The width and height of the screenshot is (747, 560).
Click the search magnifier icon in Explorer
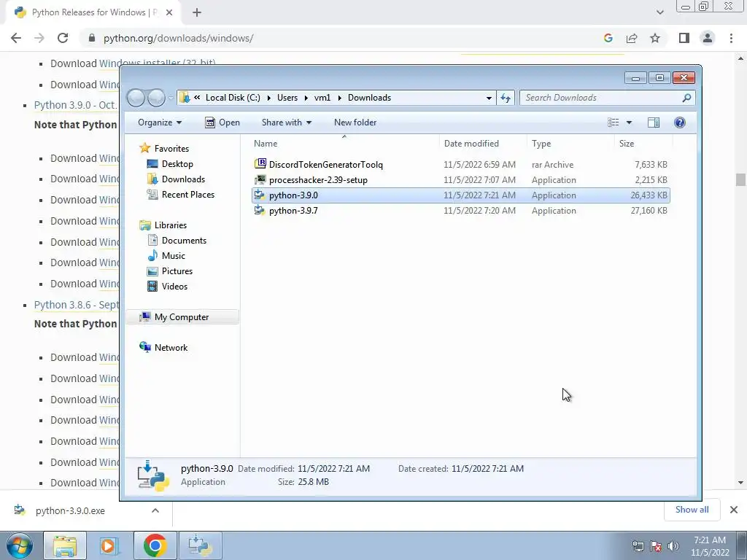(686, 98)
